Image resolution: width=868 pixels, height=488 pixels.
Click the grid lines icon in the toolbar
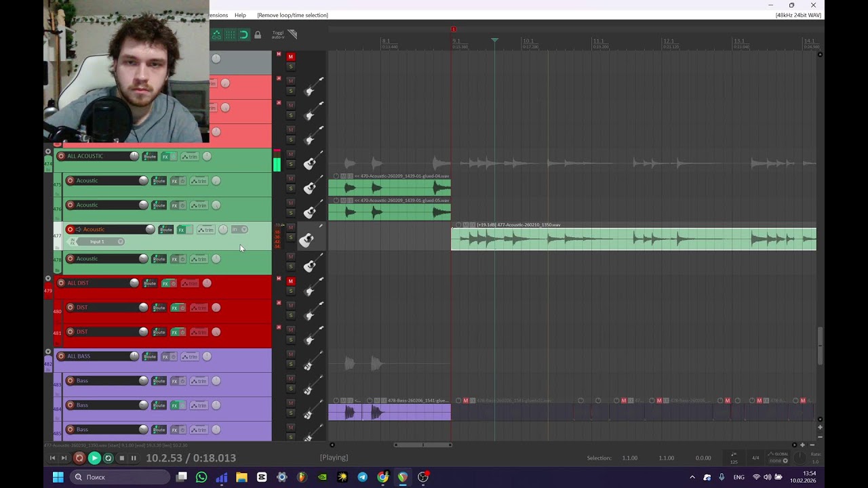(x=230, y=35)
